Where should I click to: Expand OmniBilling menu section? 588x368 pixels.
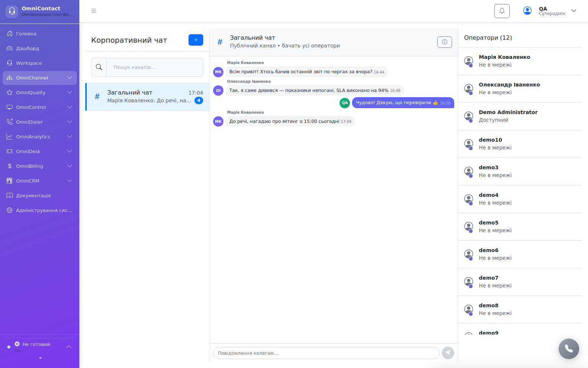(40, 166)
